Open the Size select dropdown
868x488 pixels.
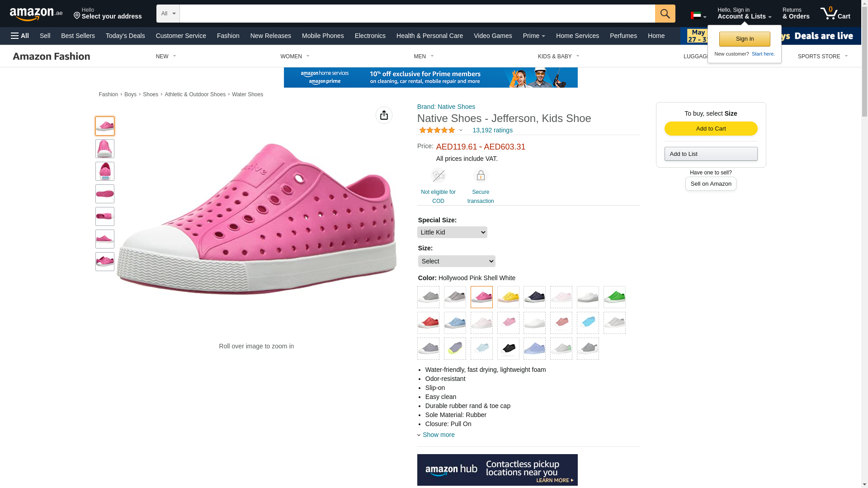point(457,261)
